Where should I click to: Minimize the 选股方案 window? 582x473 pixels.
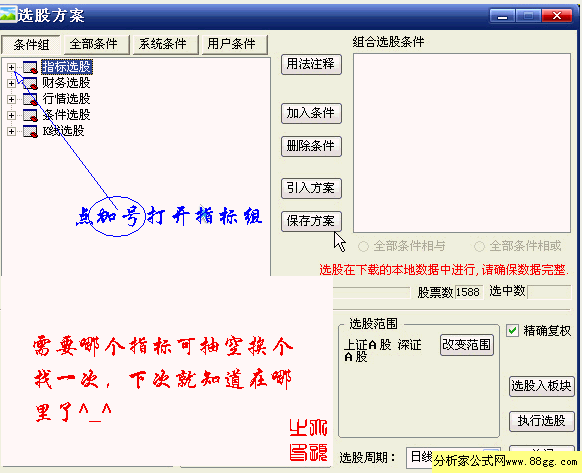(502, 16)
